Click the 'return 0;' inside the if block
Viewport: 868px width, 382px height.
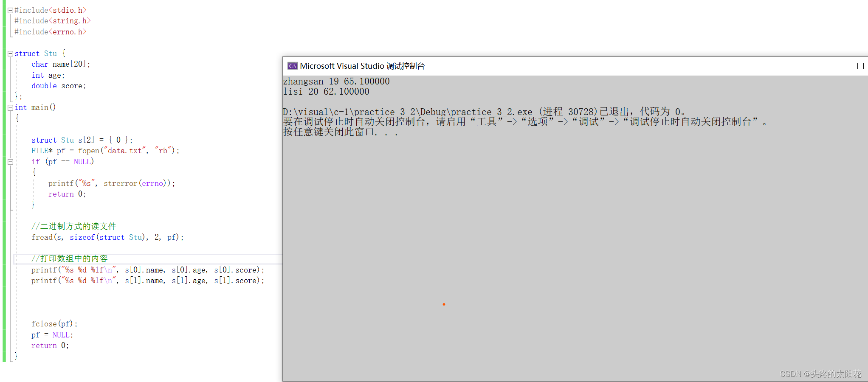(67, 194)
